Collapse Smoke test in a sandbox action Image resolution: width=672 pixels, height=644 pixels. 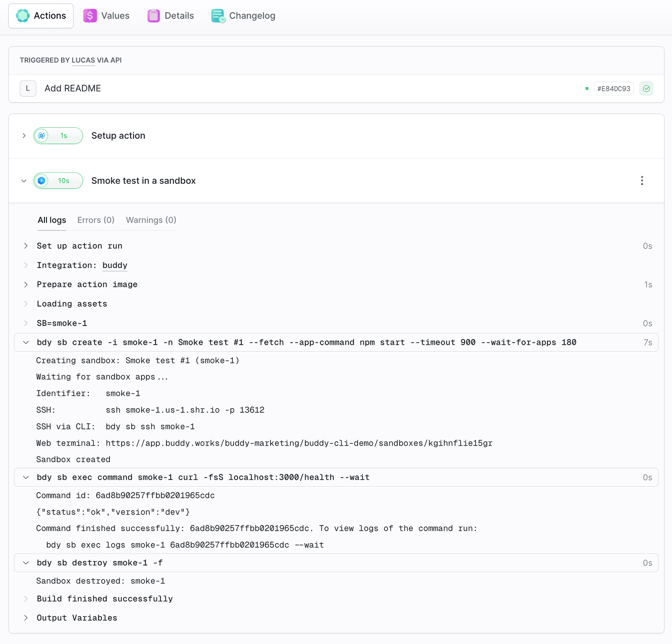[x=24, y=181]
